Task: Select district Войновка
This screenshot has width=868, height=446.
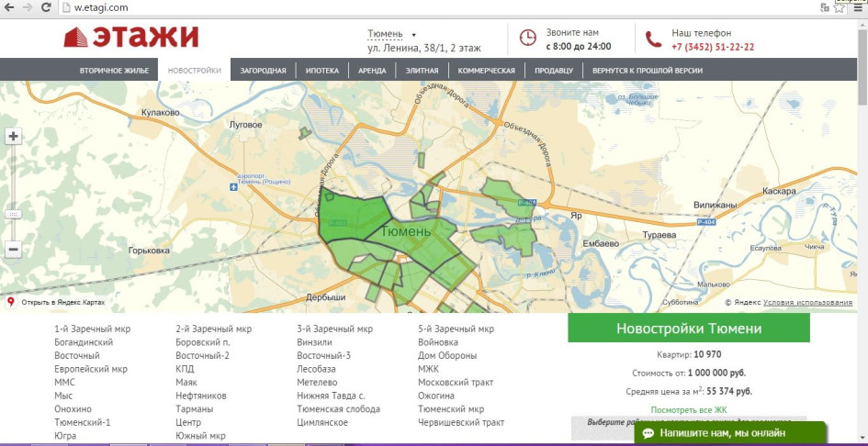Action: tap(438, 342)
